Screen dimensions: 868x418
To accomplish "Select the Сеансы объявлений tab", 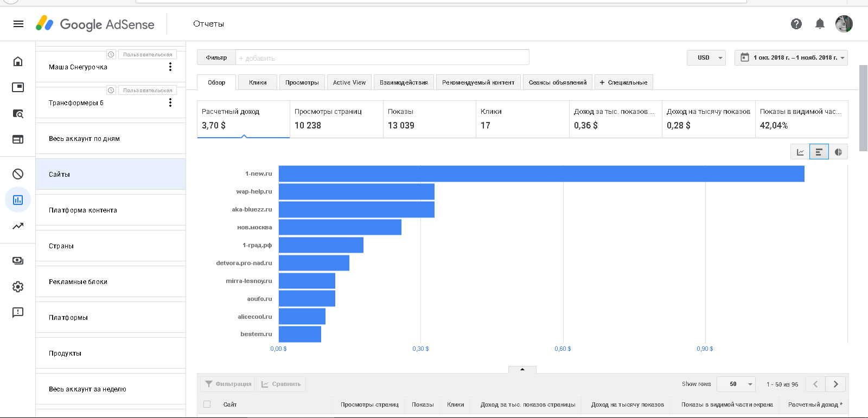I will coord(558,82).
